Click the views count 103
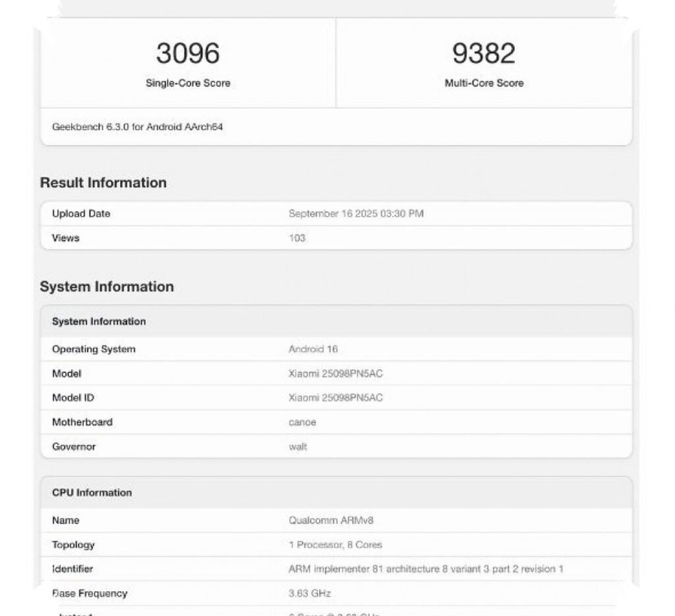 (297, 238)
